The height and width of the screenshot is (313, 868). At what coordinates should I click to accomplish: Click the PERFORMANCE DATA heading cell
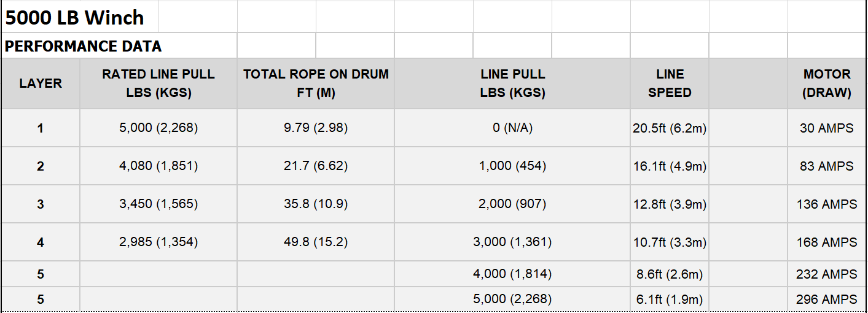(119, 46)
